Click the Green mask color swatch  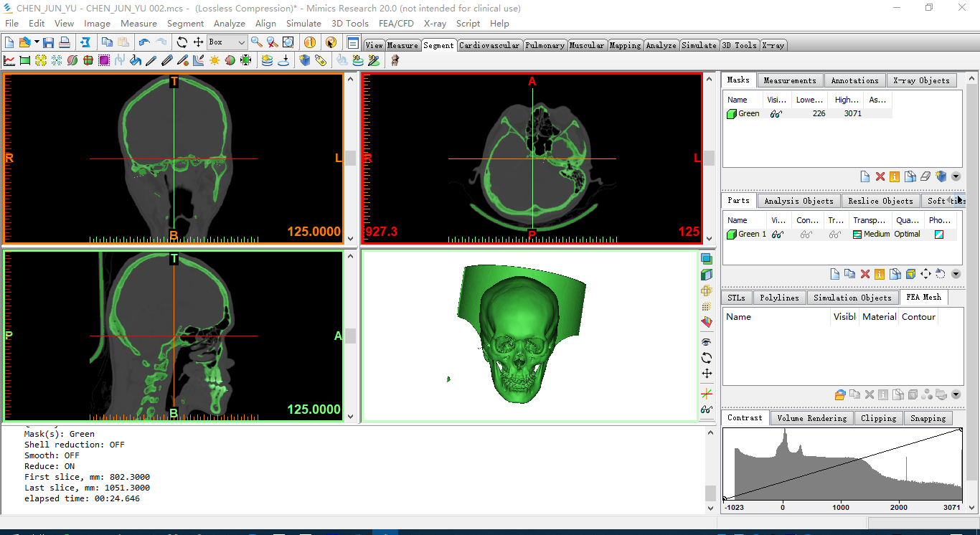[731, 113]
